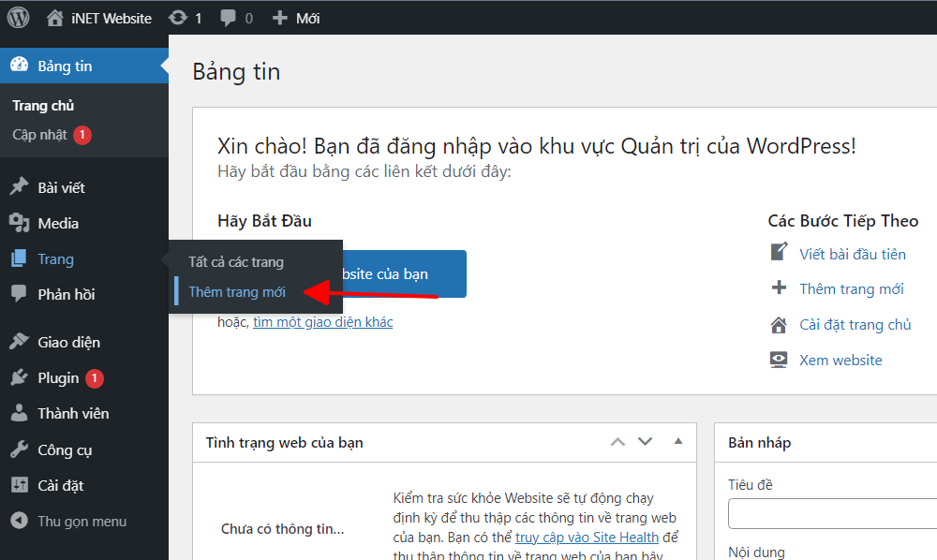Collapse the menu using the arrow icon

(x=19, y=521)
